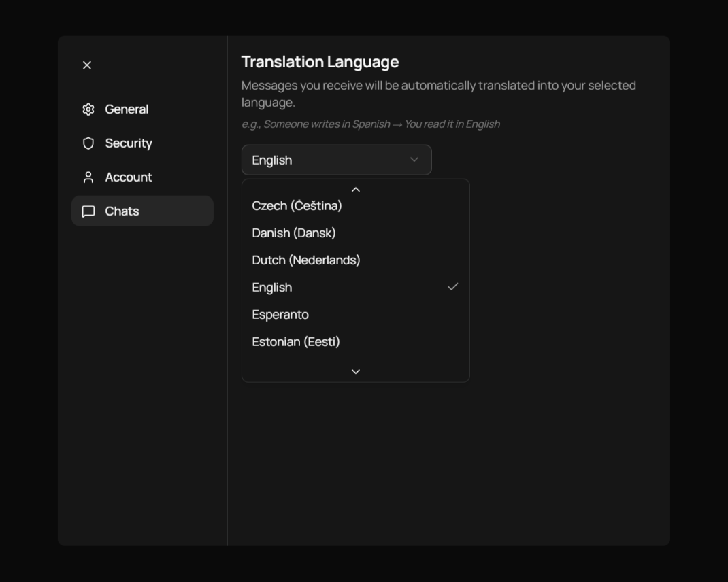The image size is (728, 582).
Task: Click the General settings gear icon
Action: pyautogui.click(x=87, y=109)
